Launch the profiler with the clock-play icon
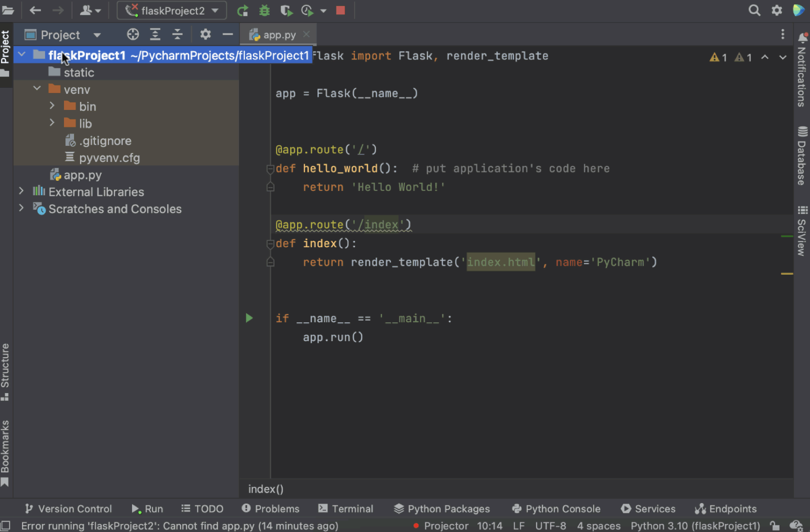Viewport: 810px width, 532px height. [307, 10]
